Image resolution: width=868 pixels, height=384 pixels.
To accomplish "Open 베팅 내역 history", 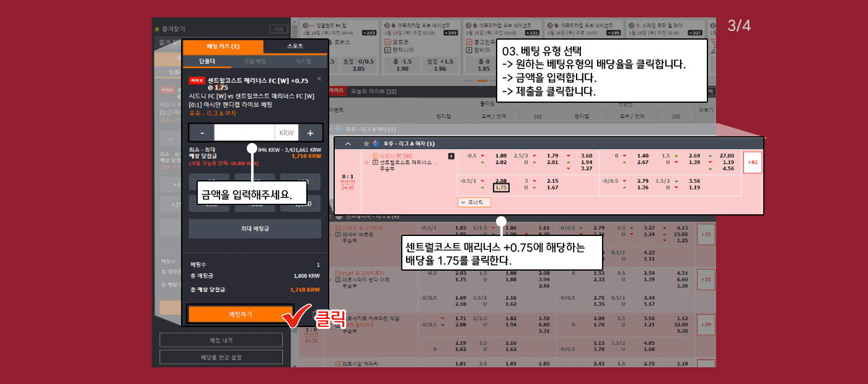I will pyautogui.click(x=221, y=339).
